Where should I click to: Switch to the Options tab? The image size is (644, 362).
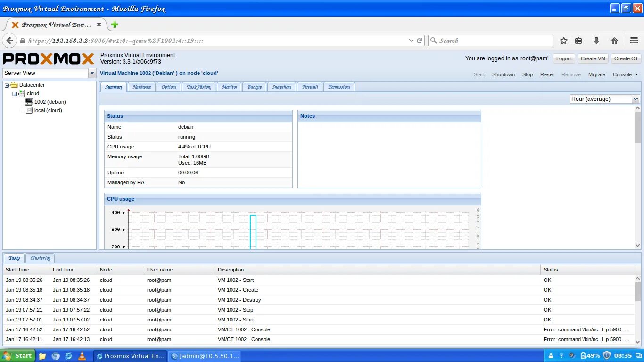tap(169, 87)
